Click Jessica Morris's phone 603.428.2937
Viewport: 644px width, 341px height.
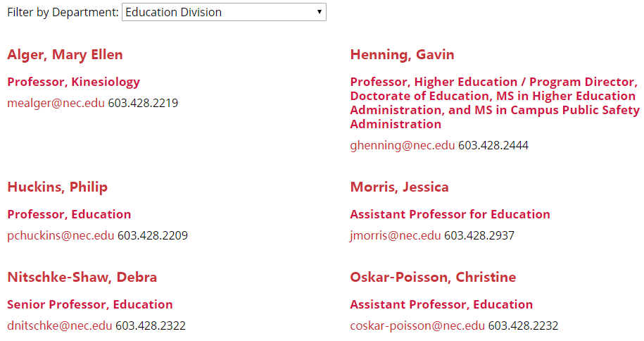coord(479,236)
